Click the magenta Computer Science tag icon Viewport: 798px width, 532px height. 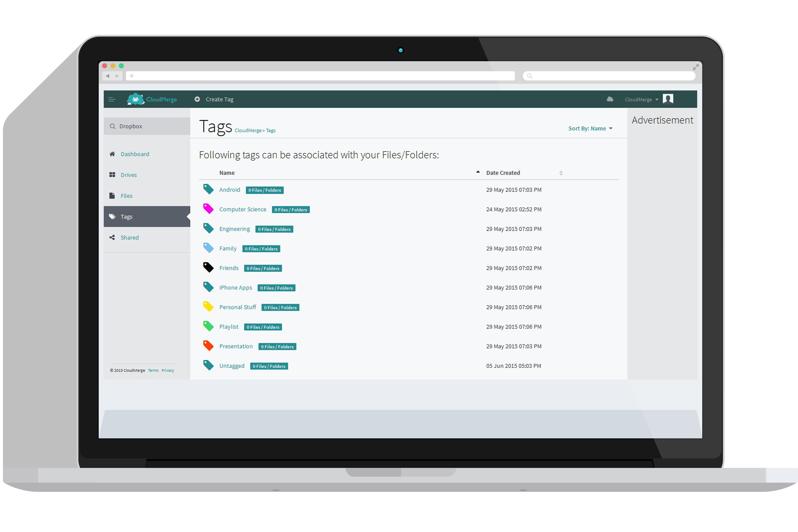coord(208,209)
